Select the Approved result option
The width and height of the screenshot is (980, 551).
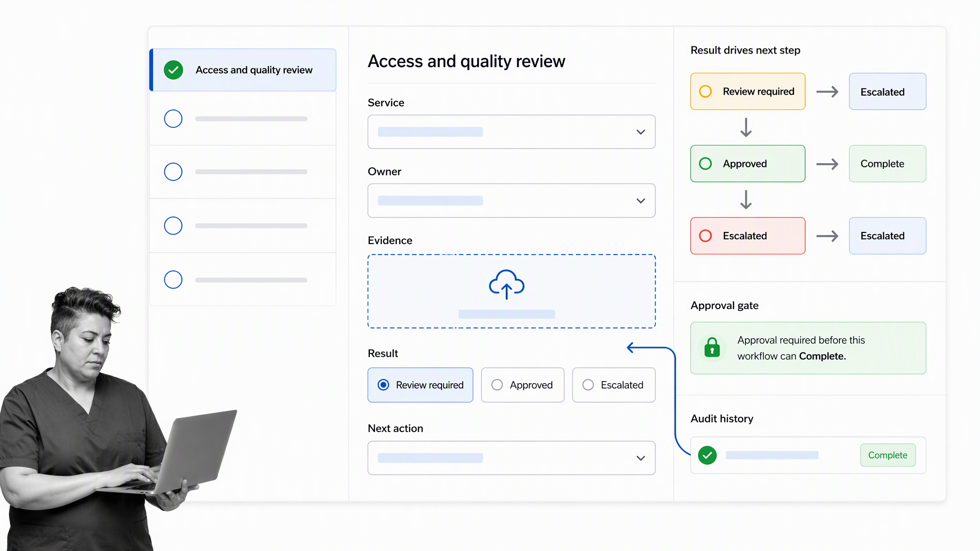523,385
